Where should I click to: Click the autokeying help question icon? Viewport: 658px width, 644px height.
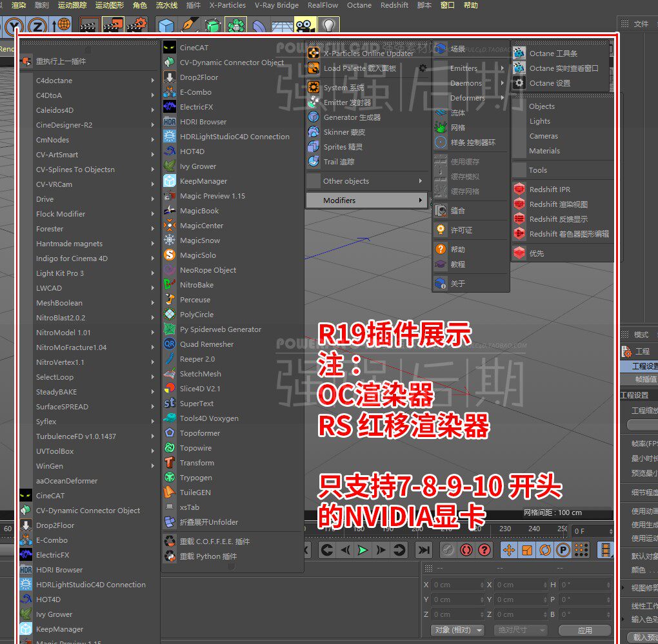pyautogui.click(x=484, y=550)
